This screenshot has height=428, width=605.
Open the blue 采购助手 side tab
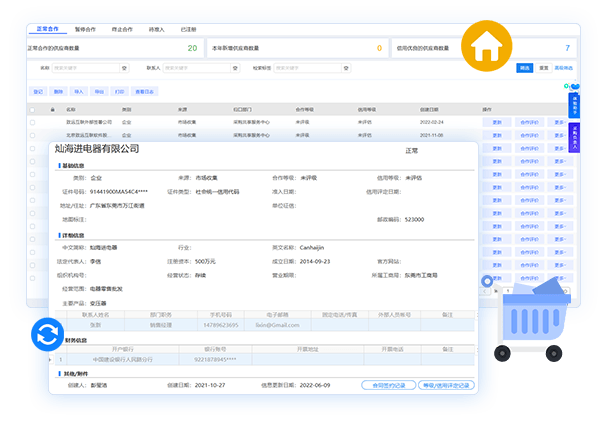[x=574, y=105]
